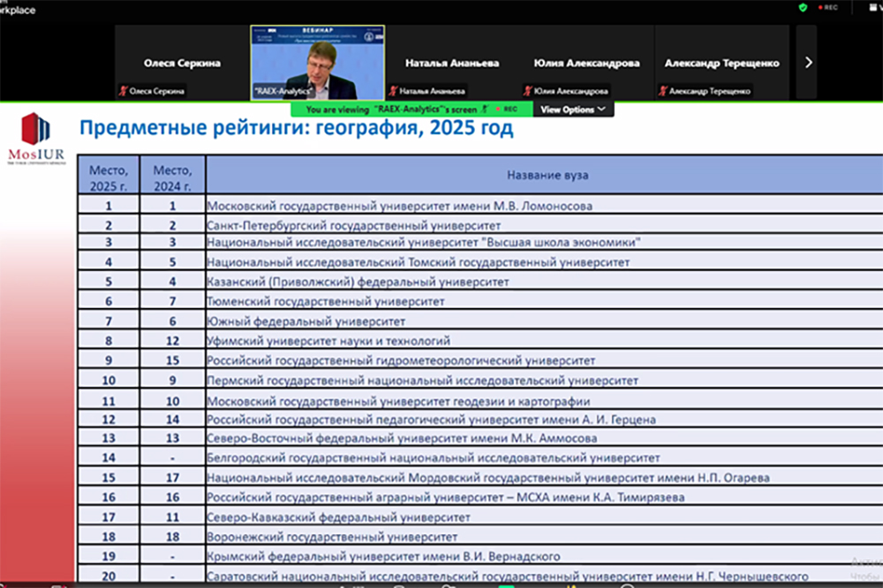Click the chevron beside View Options
This screenshot has height=588, width=883.
click(602, 109)
